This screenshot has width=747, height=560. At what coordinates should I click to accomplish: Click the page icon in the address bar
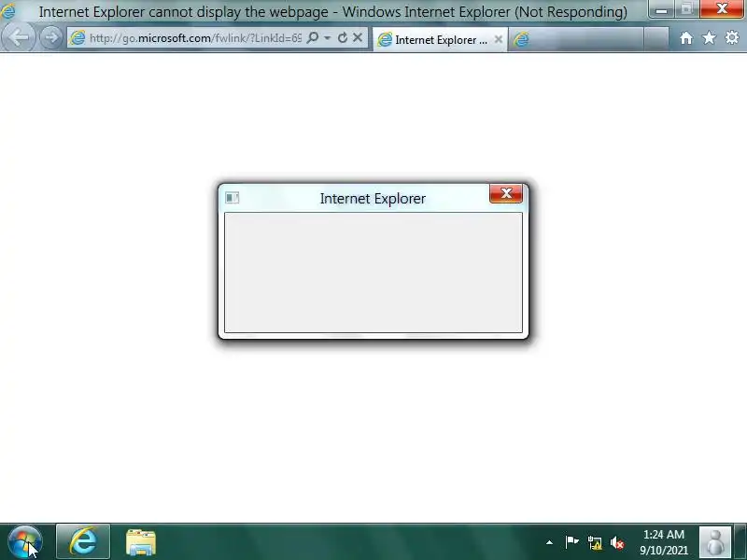click(x=78, y=37)
